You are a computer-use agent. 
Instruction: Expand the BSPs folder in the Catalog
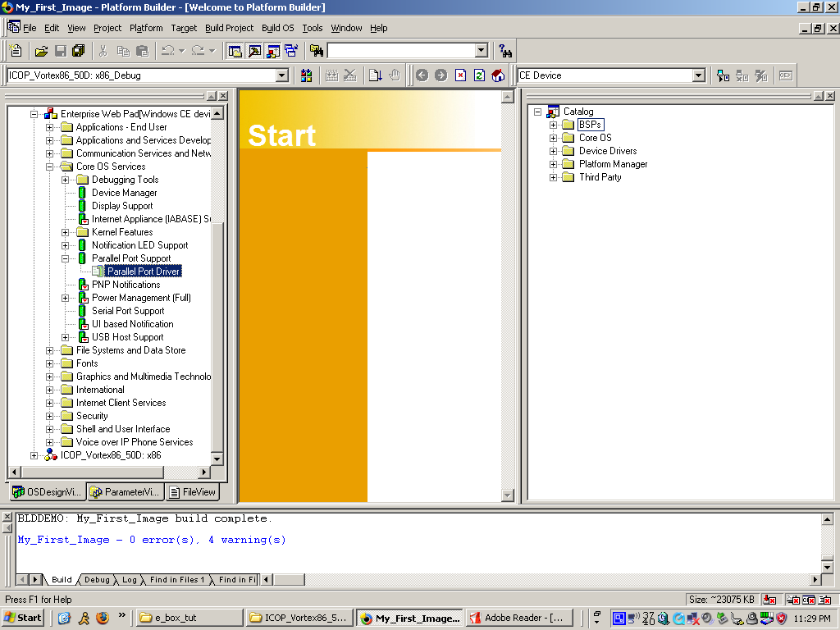pyautogui.click(x=552, y=124)
